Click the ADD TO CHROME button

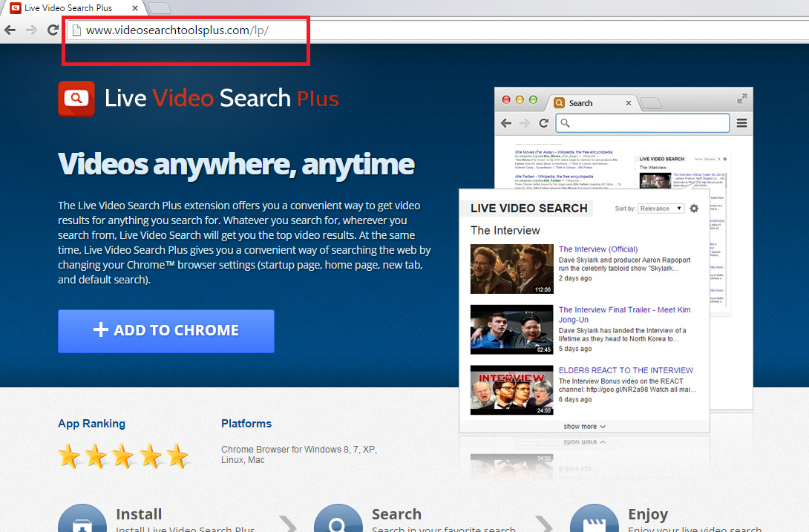point(166,331)
